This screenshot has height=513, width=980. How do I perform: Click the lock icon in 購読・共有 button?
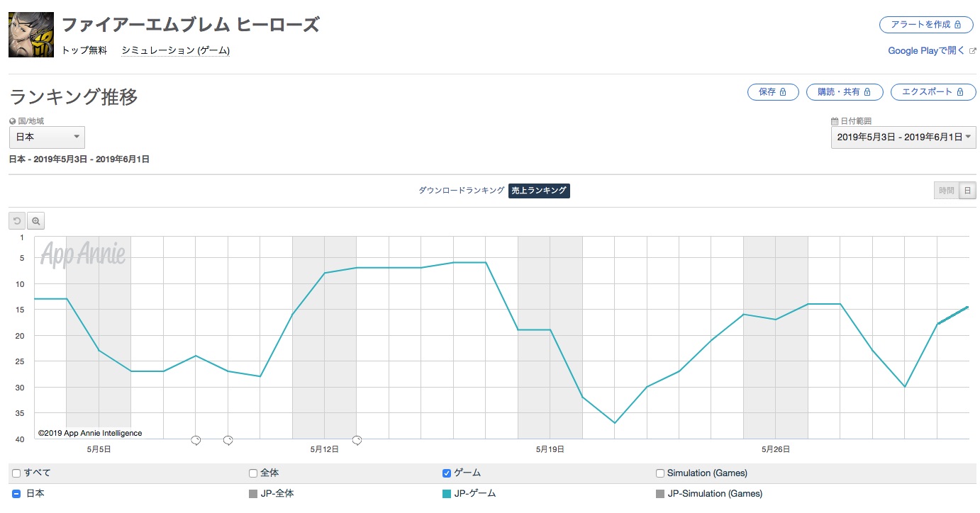pos(868,92)
